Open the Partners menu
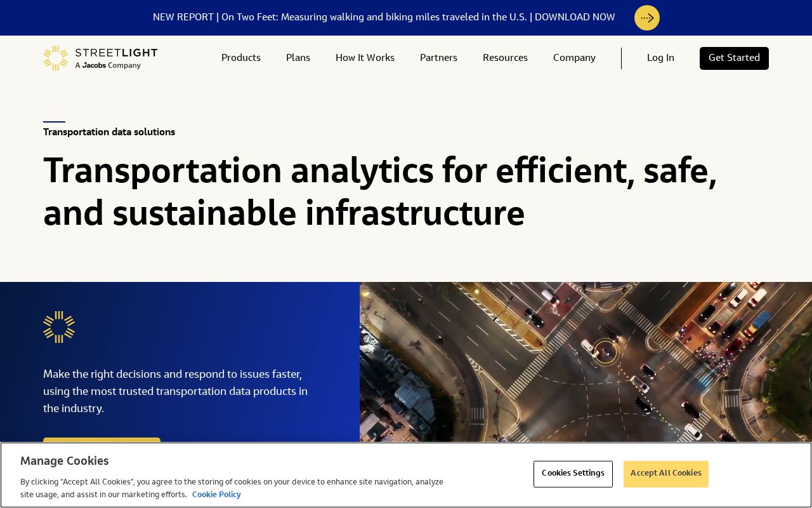Screen dimensions: 812x508 [438, 58]
